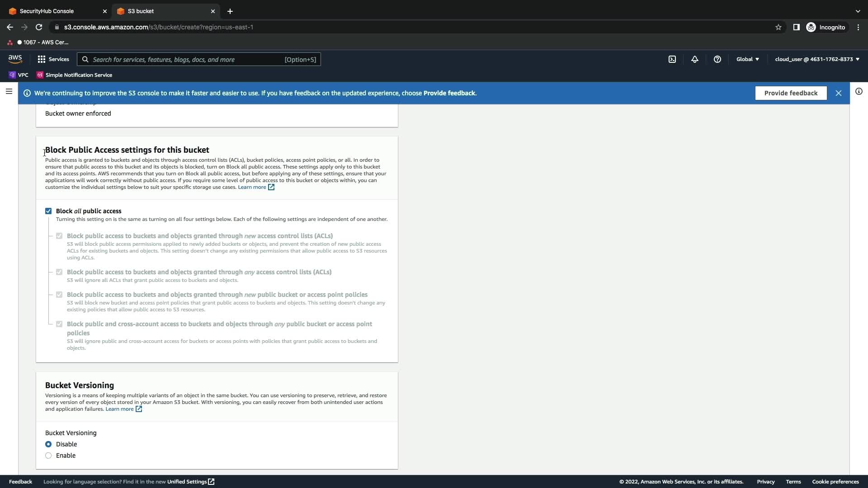Open the info panel icon
This screenshot has width=868, height=488.
tap(859, 91)
